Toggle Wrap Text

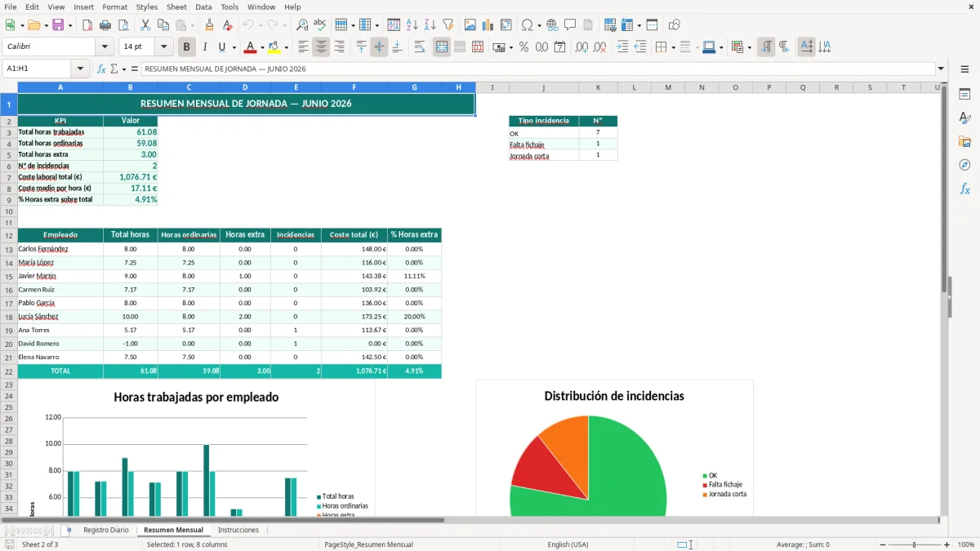(420, 47)
